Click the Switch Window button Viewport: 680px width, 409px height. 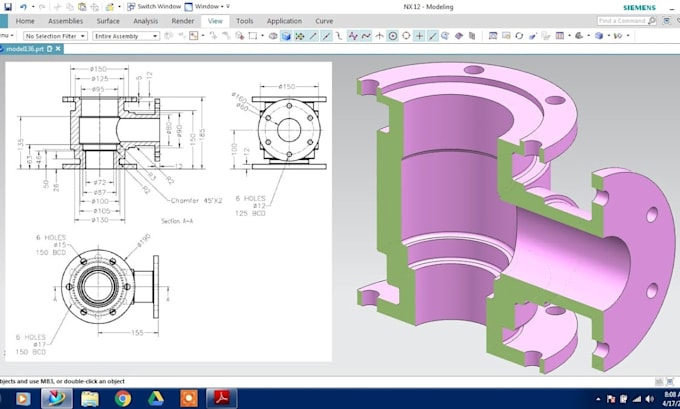[x=154, y=7]
